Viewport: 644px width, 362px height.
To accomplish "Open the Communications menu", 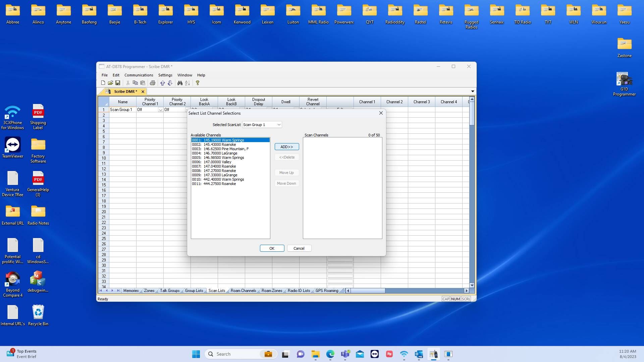I will click(x=139, y=75).
